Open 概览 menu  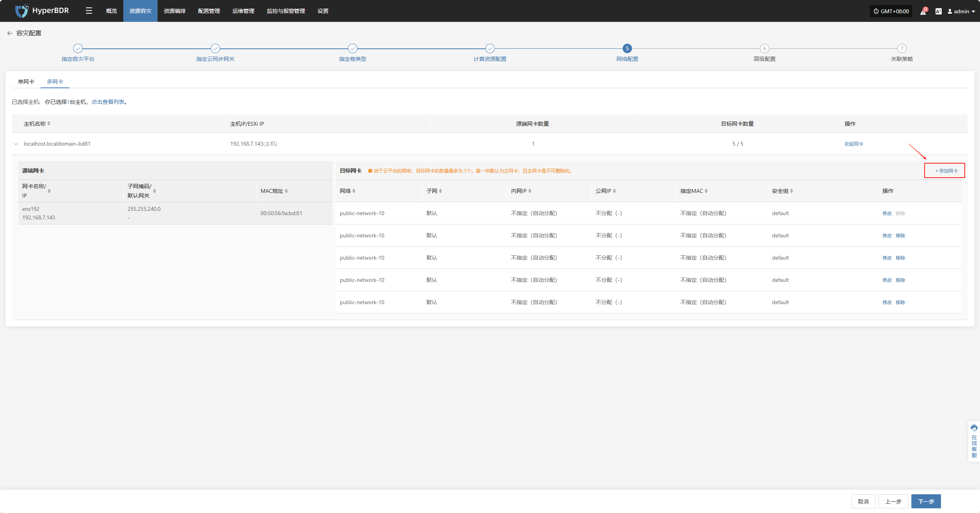(x=112, y=11)
